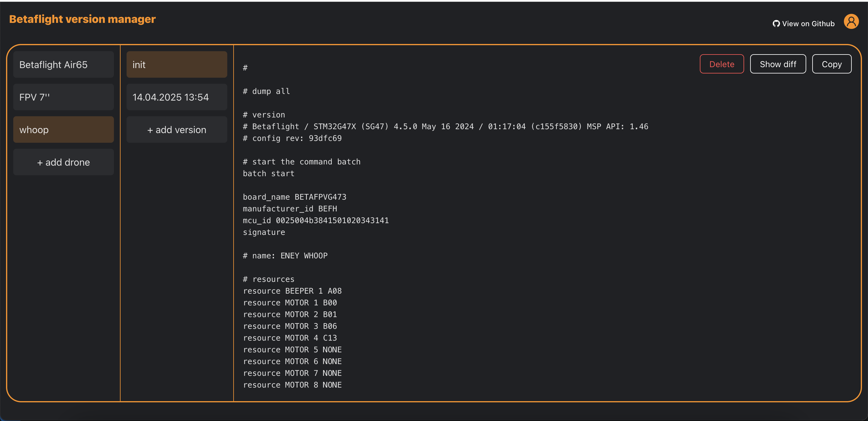Click the GitHub octocat icon
This screenshot has width=868, height=421.
(x=776, y=23)
